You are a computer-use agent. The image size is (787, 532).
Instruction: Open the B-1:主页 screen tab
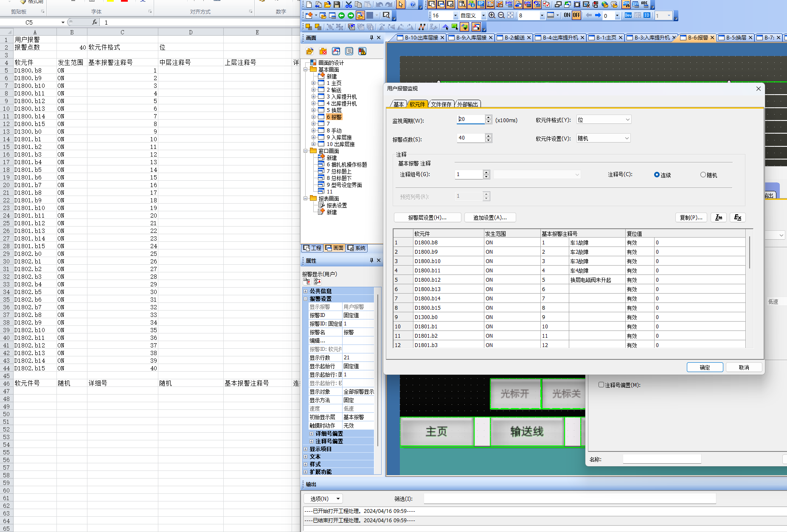[x=606, y=38]
